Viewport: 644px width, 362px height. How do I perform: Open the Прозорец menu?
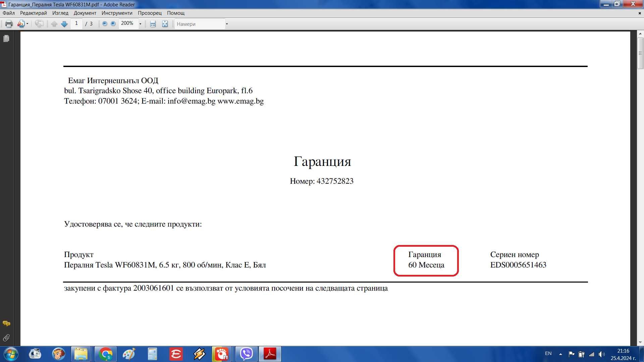point(150,13)
